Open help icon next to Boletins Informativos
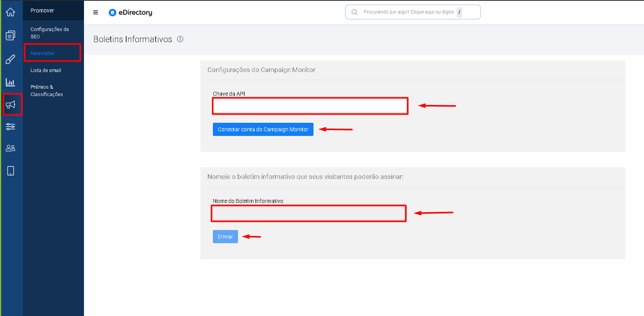This screenshot has width=644, height=316. point(180,39)
